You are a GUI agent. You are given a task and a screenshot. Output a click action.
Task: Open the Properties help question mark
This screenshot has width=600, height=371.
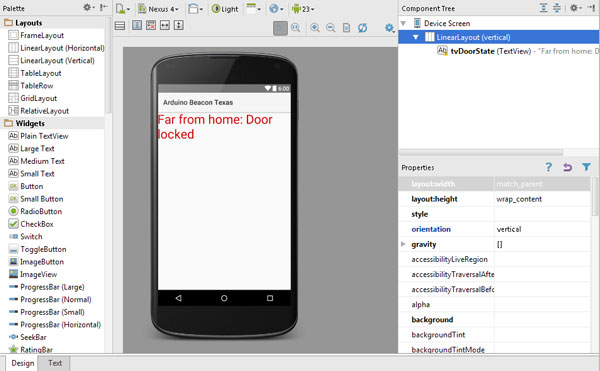point(549,167)
